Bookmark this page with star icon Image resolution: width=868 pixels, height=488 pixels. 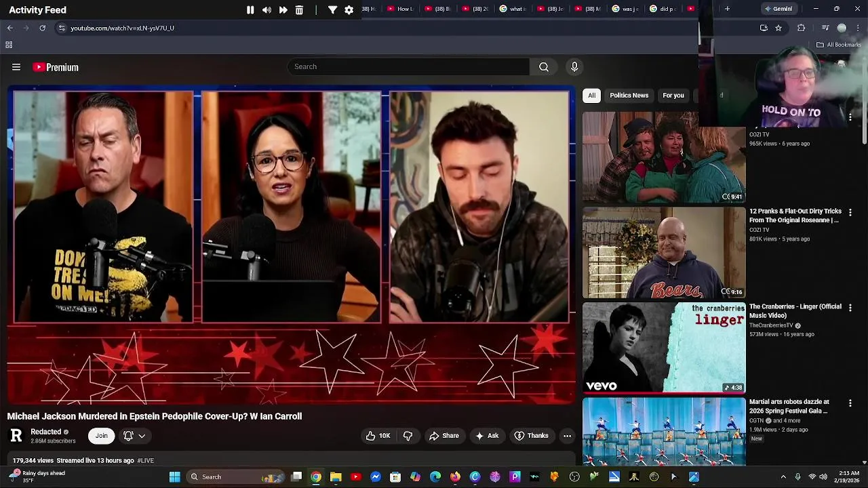[778, 28]
